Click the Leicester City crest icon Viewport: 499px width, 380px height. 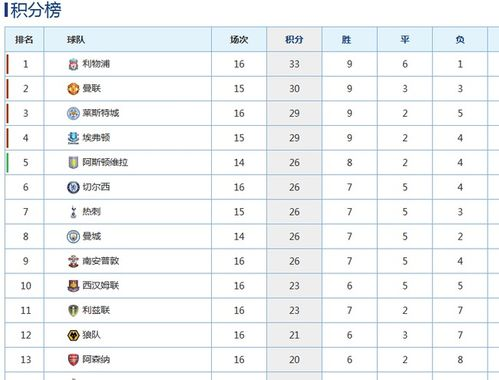click(73, 113)
